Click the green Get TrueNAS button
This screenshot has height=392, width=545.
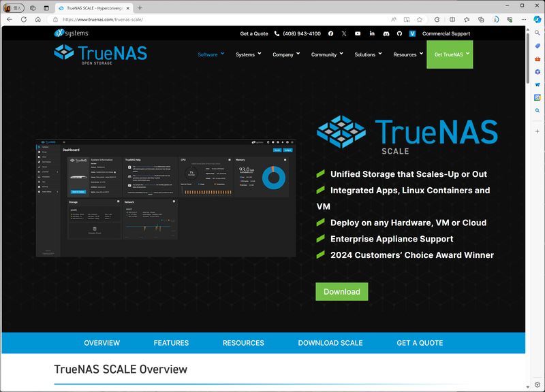pyautogui.click(x=450, y=54)
